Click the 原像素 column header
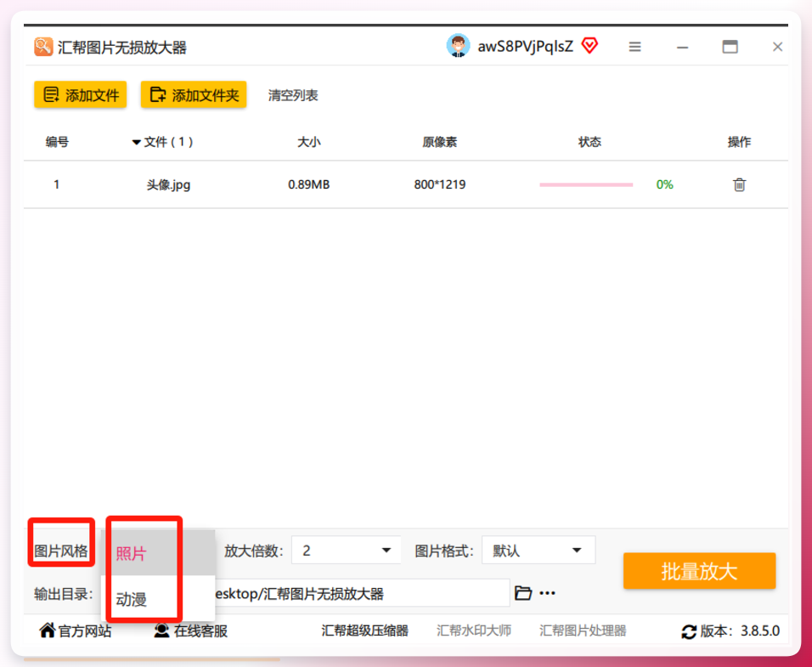The width and height of the screenshot is (812, 667). [x=440, y=142]
